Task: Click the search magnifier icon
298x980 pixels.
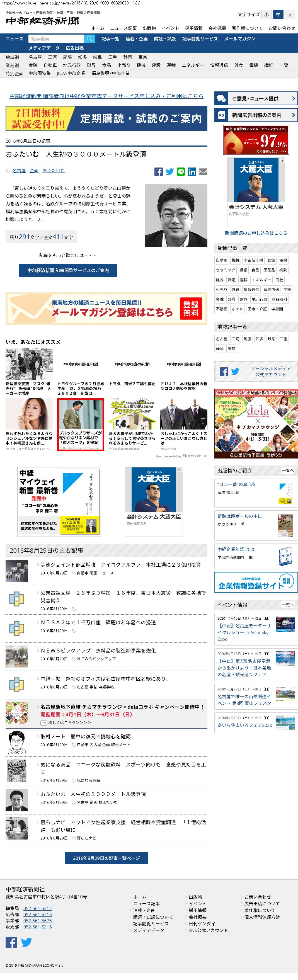Action: (x=89, y=39)
